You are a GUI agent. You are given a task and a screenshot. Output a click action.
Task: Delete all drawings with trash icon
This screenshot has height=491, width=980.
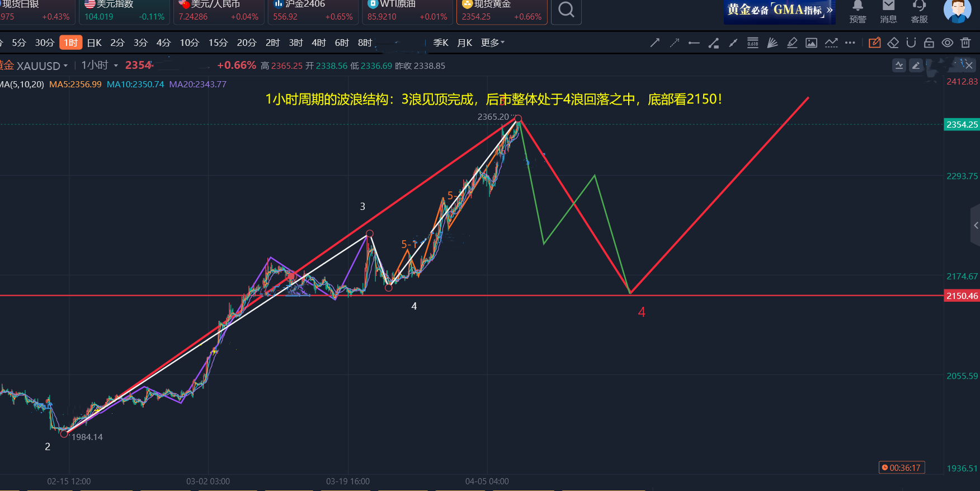(x=965, y=43)
